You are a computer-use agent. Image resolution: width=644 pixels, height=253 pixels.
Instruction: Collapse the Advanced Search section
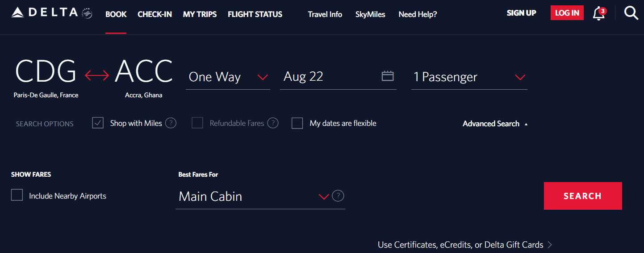tap(495, 124)
